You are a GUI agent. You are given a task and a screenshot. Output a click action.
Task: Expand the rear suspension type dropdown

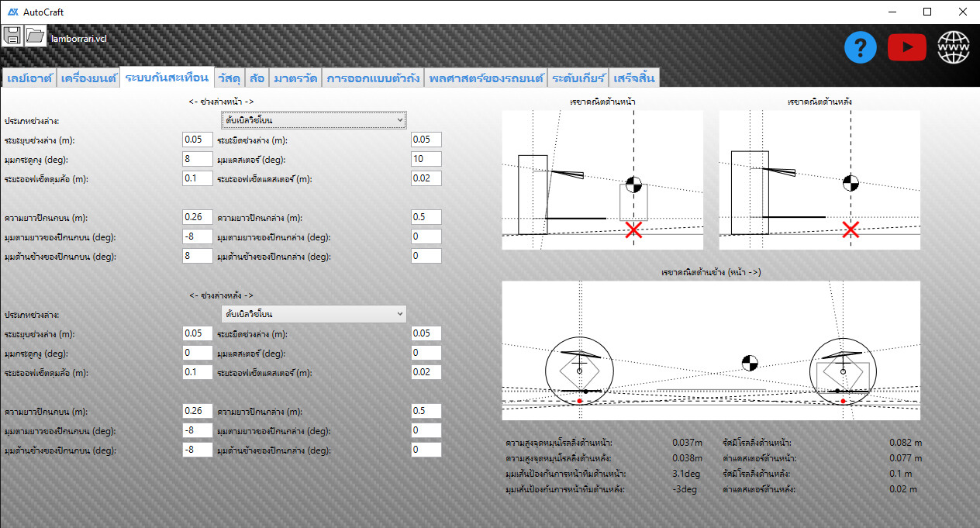point(314,314)
